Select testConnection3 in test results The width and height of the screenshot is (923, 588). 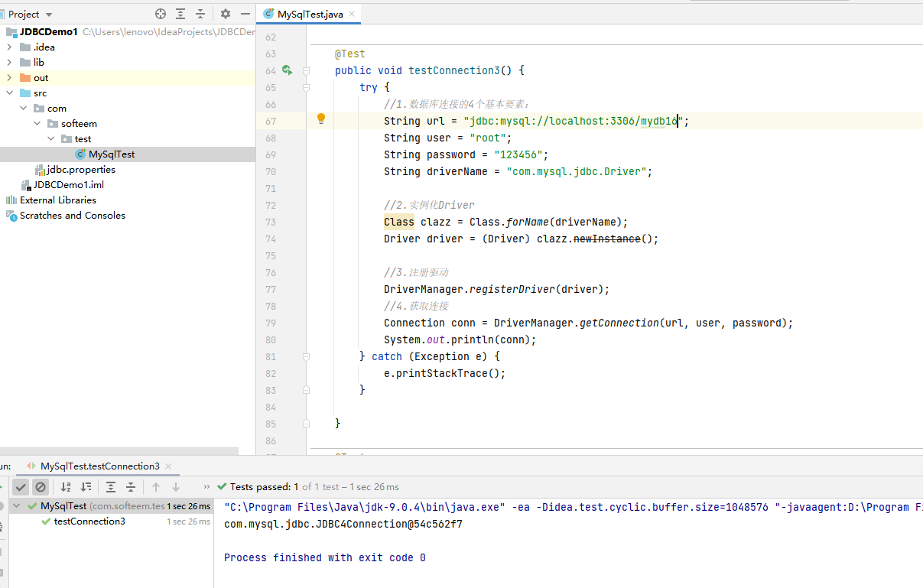point(89,521)
